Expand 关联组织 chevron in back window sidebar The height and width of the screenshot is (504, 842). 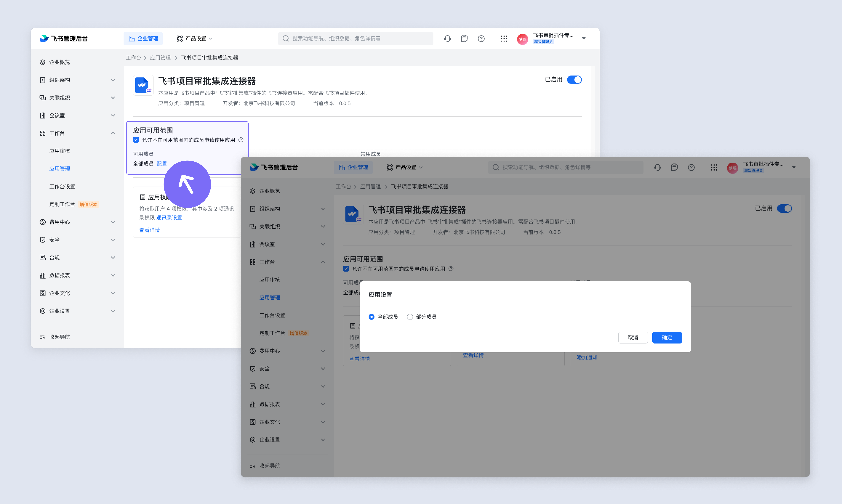click(113, 98)
